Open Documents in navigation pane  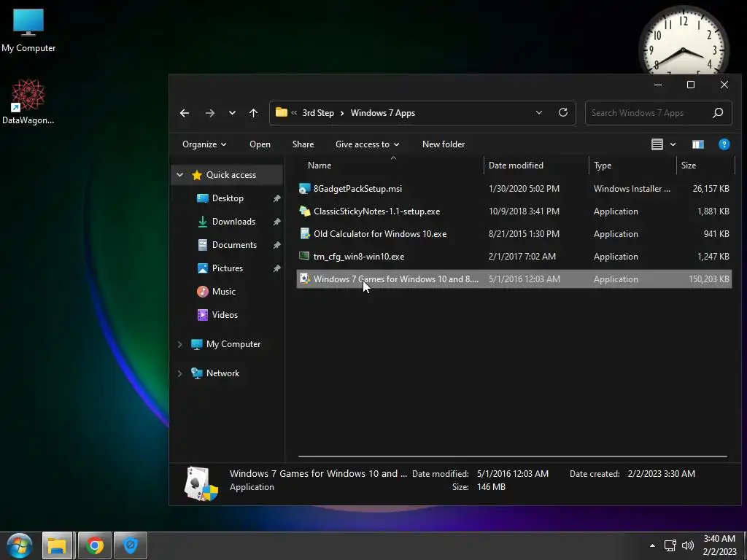234,245
